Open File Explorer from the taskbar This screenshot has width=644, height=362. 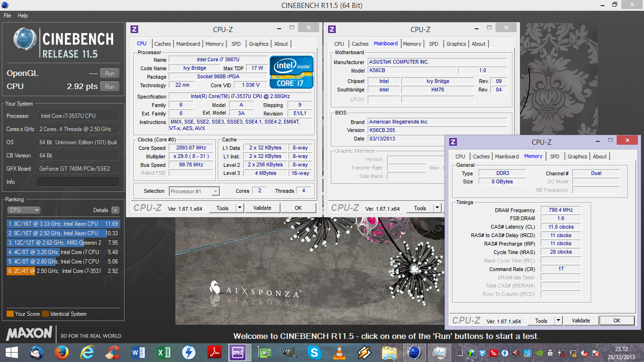coord(389,352)
